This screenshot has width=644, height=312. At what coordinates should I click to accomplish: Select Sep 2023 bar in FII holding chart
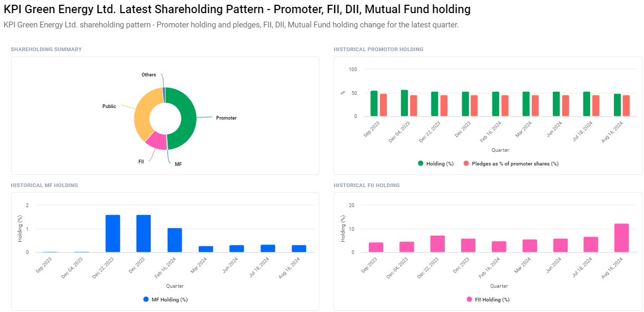[x=376, y=247]
